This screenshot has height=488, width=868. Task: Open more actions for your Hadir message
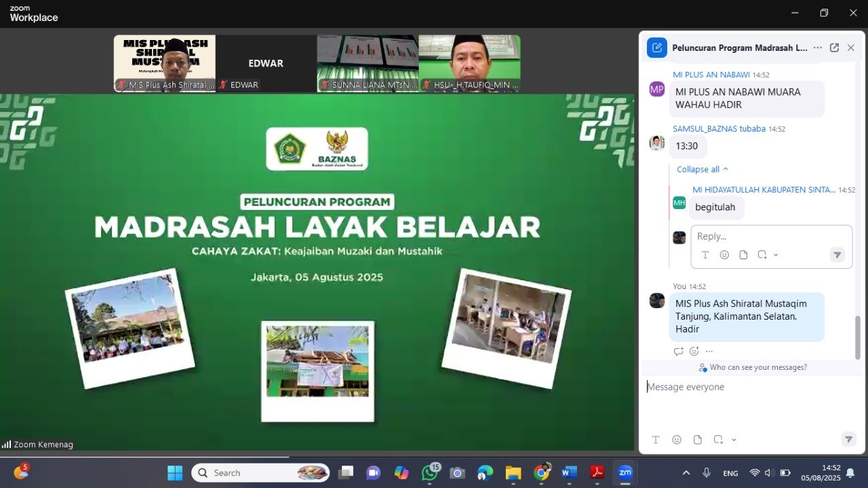[x=709, y=352]
